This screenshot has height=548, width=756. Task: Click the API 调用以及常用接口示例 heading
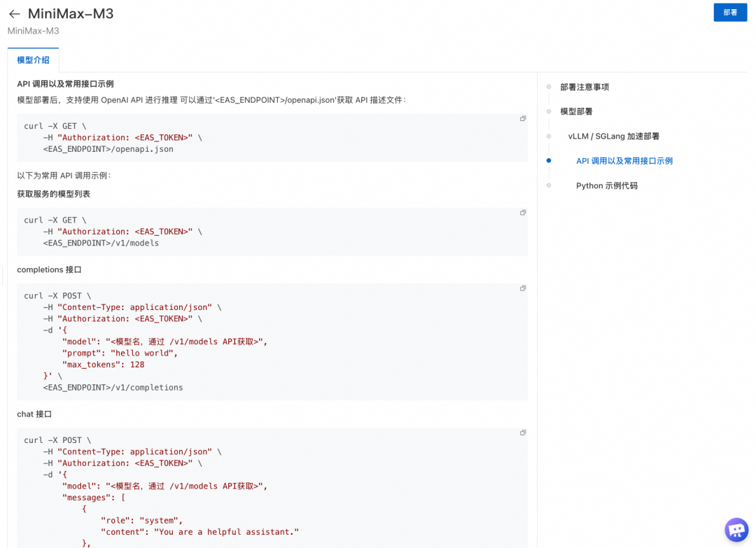65,84
